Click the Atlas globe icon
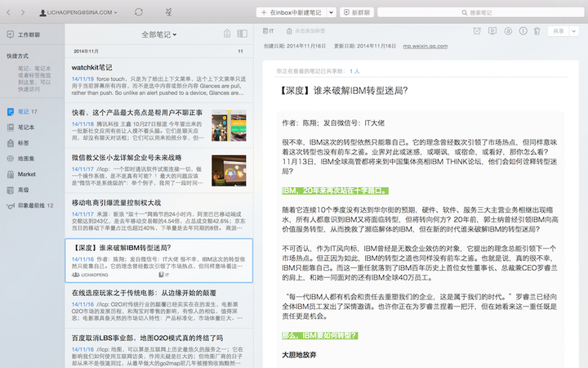Screen dimensions: 588x368 (x=11, y=159)
